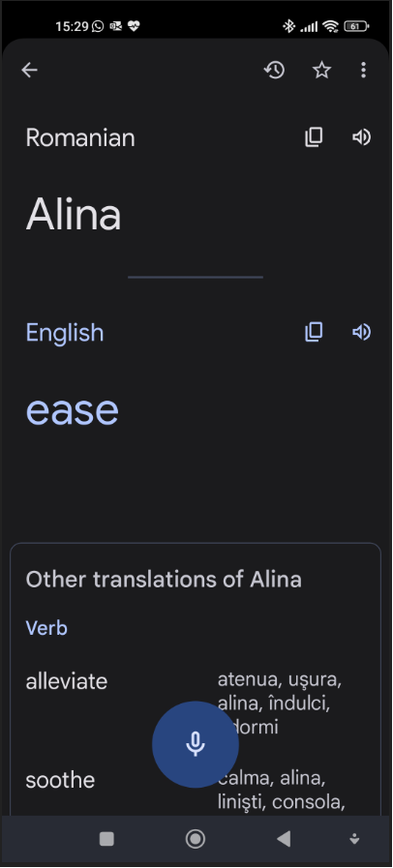This screenshot has height=868, width=393.
Task: Tap the back arrow icon
Action: pos(29,70)
